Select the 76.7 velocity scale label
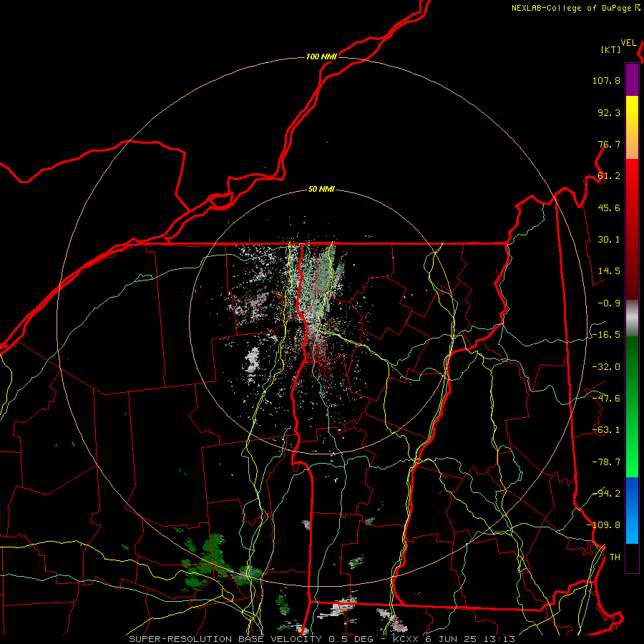Screen dimensions: 644x644 click(x=609, y=144)
